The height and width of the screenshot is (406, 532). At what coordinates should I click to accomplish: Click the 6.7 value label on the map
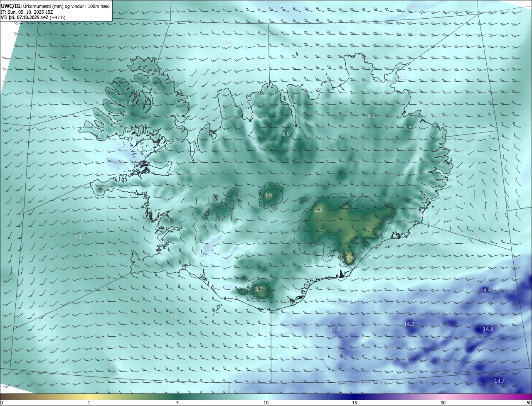pyautogui.click(x=65, y=59)
